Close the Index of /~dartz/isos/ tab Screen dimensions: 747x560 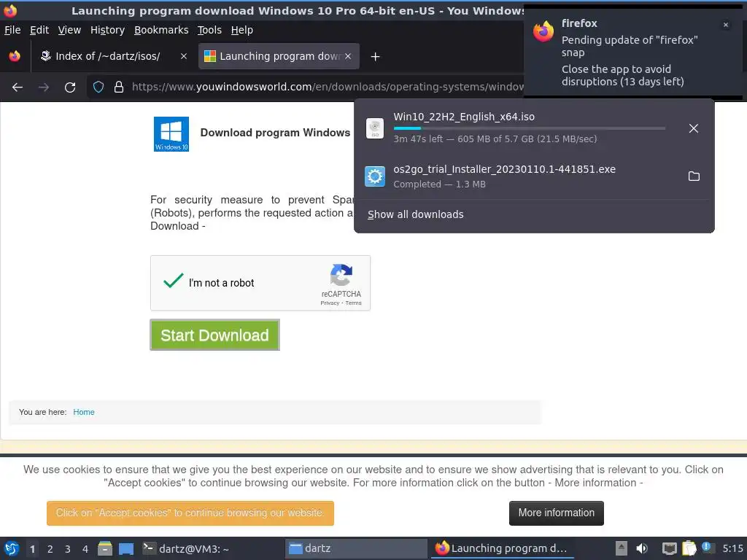183,56
